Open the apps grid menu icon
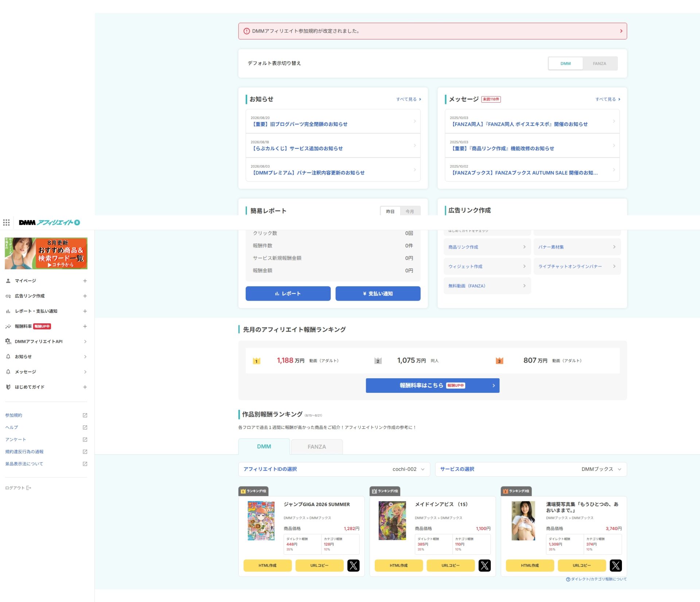The image size is (700, 602). (x=6, y=222)
